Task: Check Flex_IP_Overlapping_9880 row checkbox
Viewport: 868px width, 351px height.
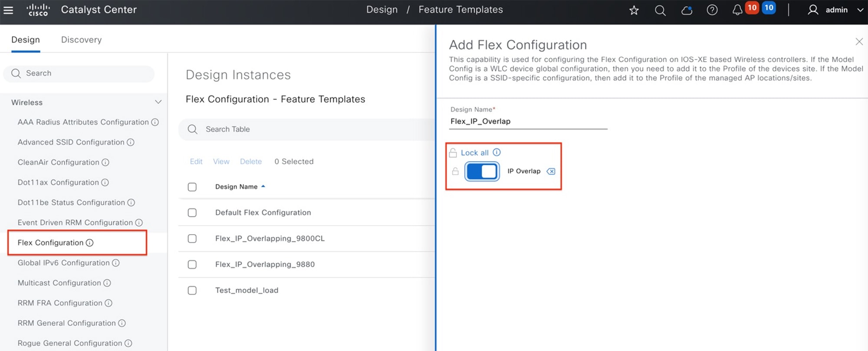Action: coord(192,265)
